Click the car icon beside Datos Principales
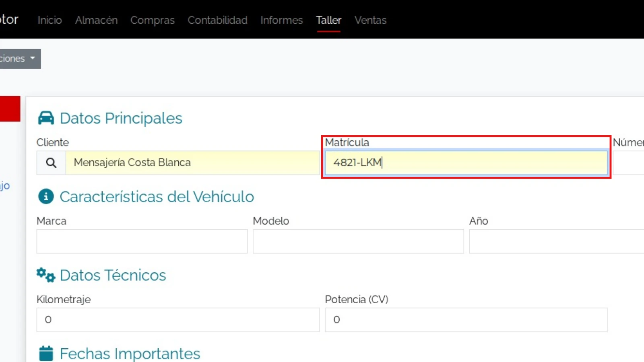Image resolution: width=644 pixels, height=362 pixels. (46, 118)
